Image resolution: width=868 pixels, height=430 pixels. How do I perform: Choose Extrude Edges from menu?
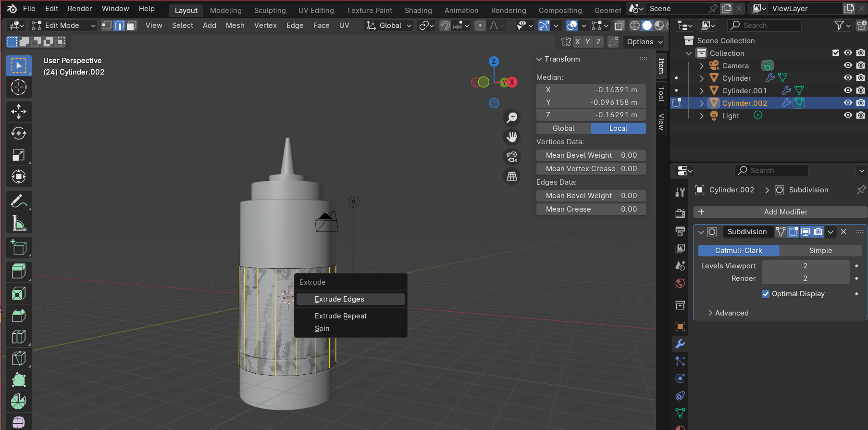click(x=350, y=299)
